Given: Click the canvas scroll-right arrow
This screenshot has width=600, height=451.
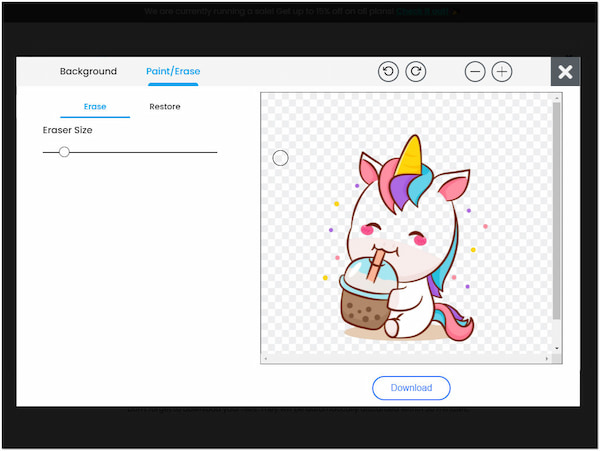Looking at the screenshot, I should coord(547,358).
